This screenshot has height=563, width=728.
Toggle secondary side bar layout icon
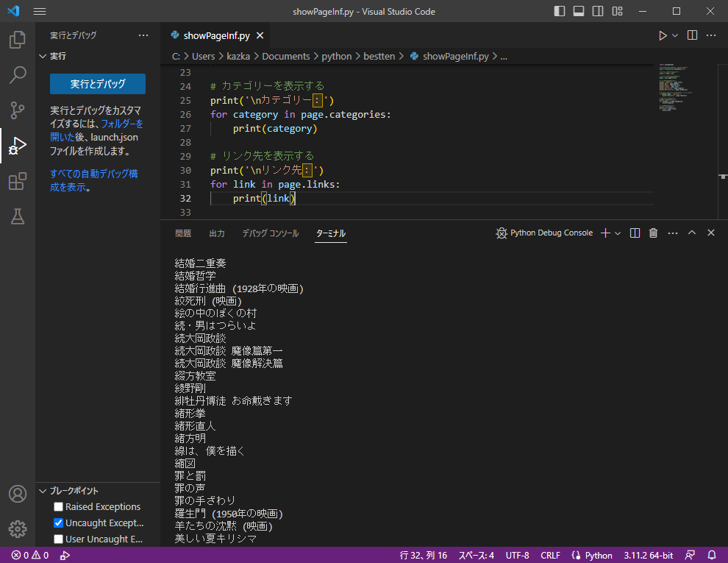click(598, 11)
